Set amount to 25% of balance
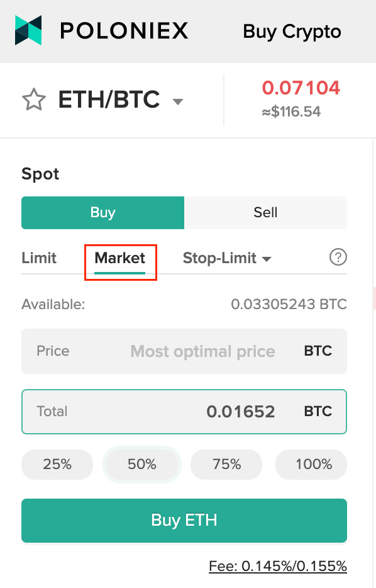Image resolution: width=376 pixels, height=588 pixels. point(57,464)
